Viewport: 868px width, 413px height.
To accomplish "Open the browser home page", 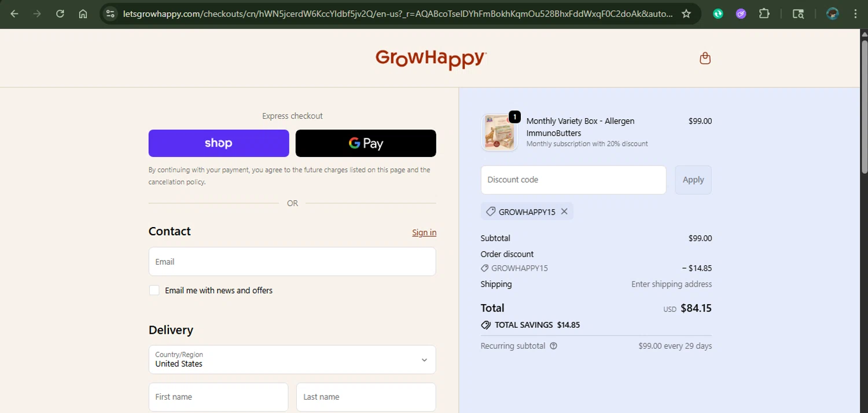I will pos(83,14).
